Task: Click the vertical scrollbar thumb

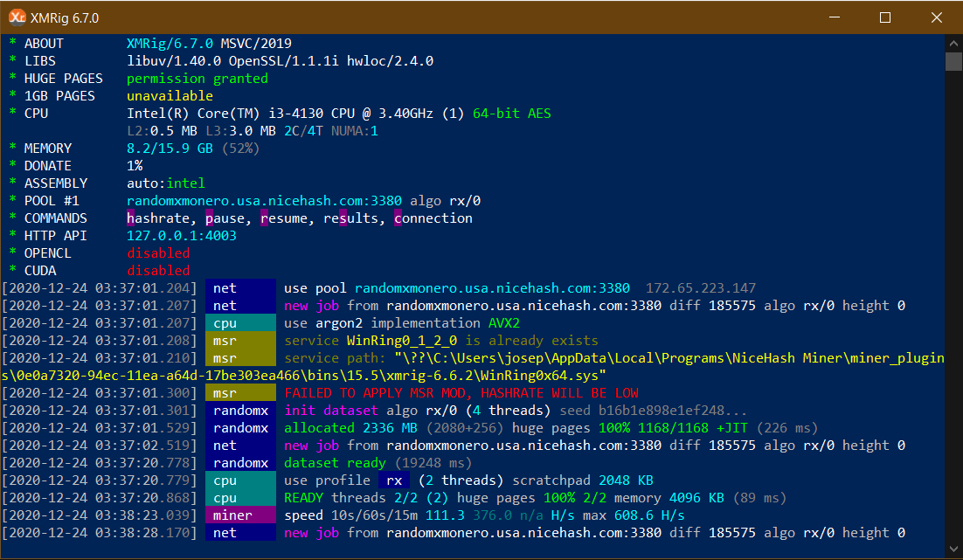Action: pyautogui.click(x=953, y=61)
